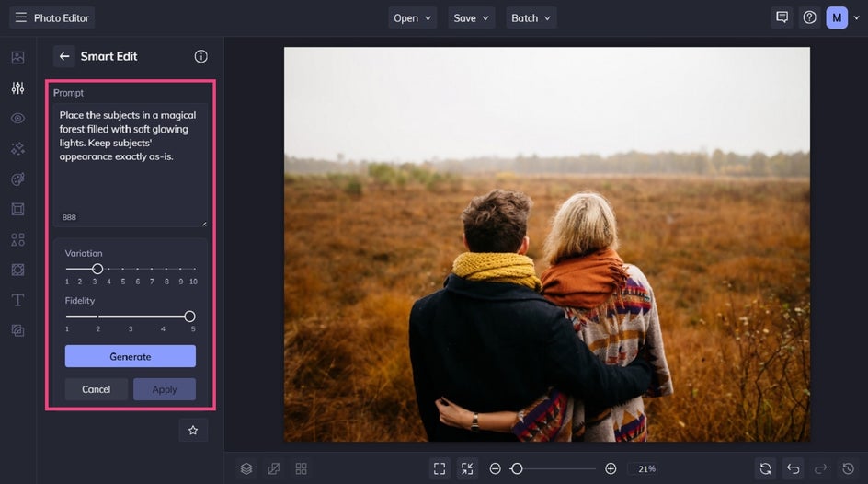
Task: Click the reset image rotate icon
Action: pos(766,469)
